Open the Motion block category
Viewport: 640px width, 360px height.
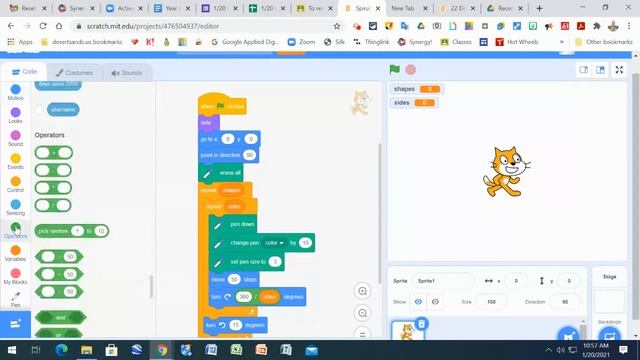[x=16, y=92]
